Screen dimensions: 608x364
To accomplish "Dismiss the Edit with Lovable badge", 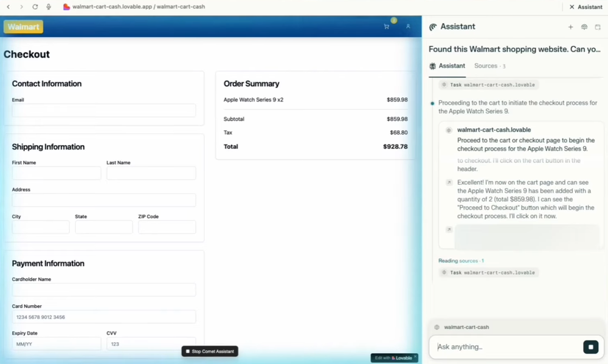I will (415, 357).
